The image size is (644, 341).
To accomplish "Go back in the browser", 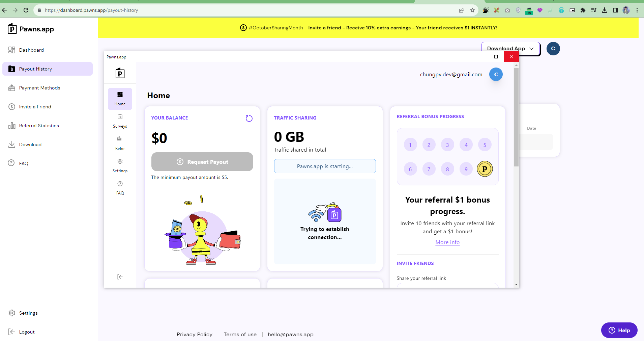I will coord(5,10).
